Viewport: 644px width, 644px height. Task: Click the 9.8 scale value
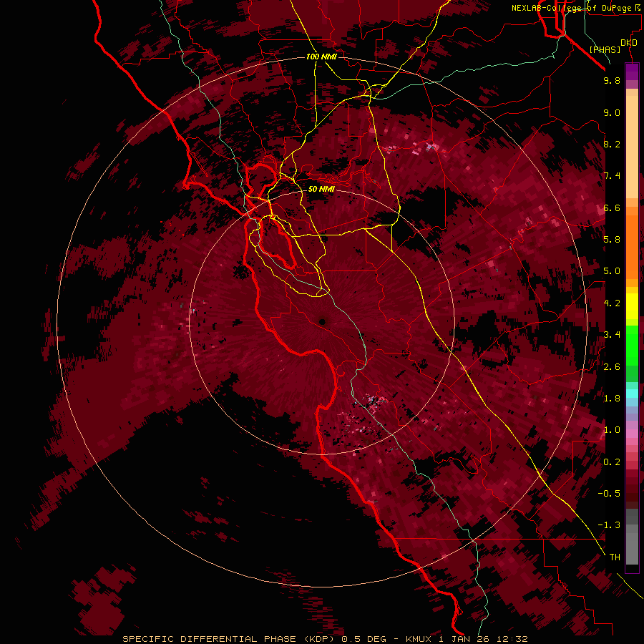tap(612, 80)
